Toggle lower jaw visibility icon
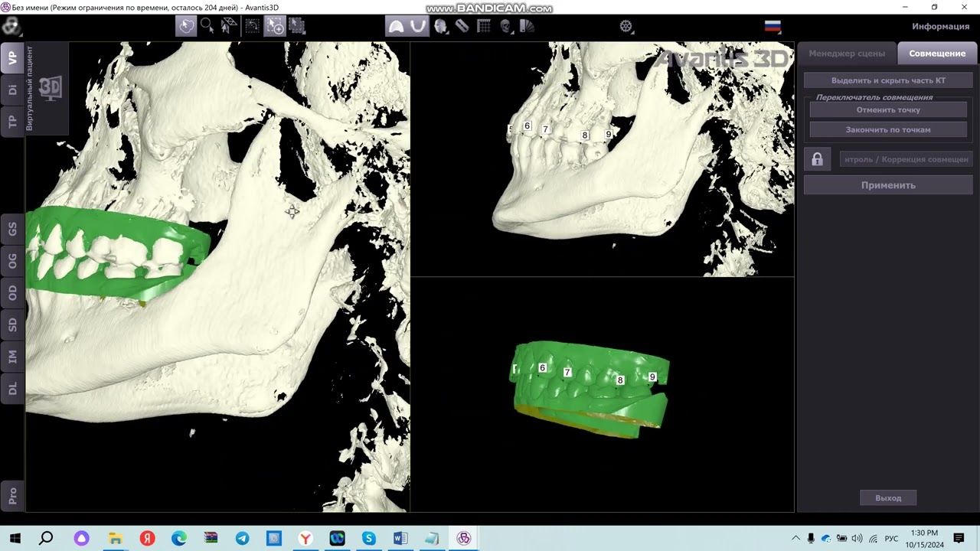This screenshot has height=551, width=980. point(417,26)
